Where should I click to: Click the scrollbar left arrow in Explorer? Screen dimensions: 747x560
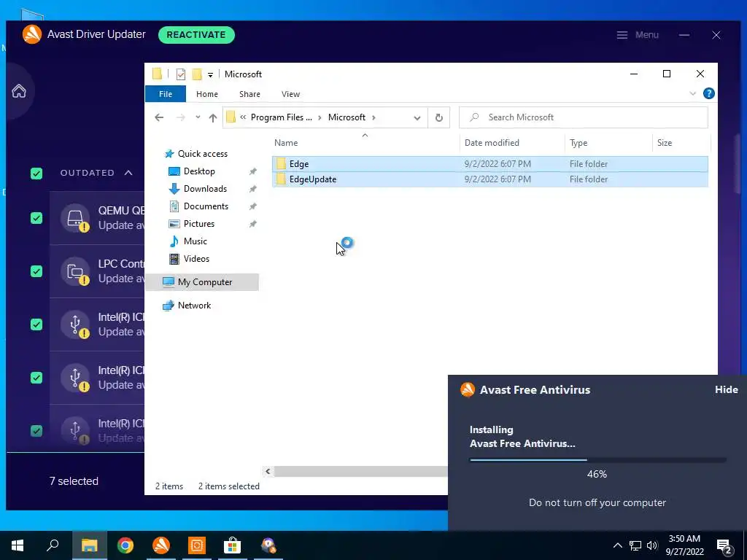268,472
